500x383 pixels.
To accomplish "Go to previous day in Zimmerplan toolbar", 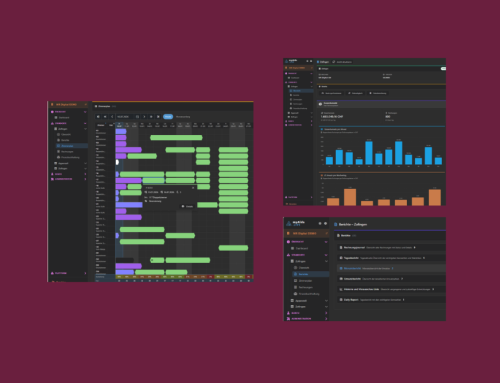I will click(x=112, y=117).
